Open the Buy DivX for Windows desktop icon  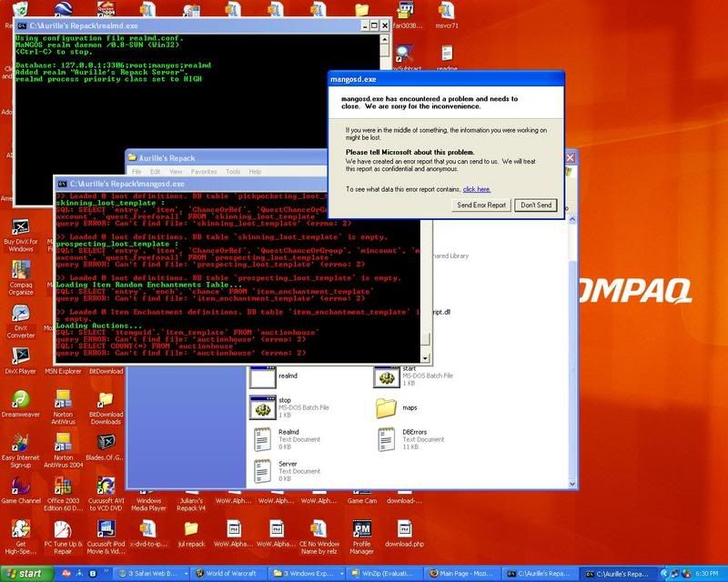(x=21, y=235)
